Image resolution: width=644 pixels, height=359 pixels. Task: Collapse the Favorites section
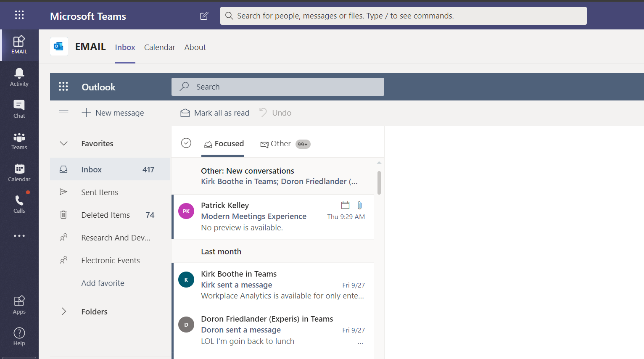(x=63, y=143)
